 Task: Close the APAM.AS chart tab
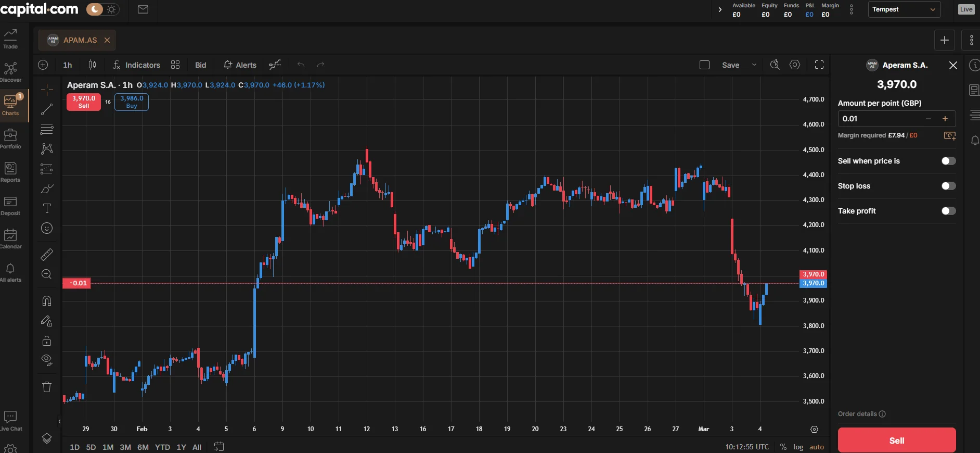click(x=107, y=40)
